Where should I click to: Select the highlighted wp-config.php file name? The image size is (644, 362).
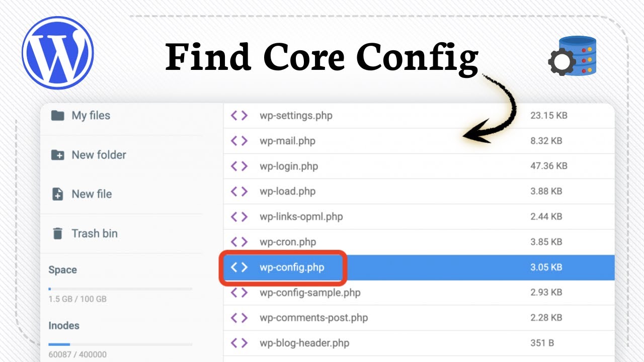292,267
